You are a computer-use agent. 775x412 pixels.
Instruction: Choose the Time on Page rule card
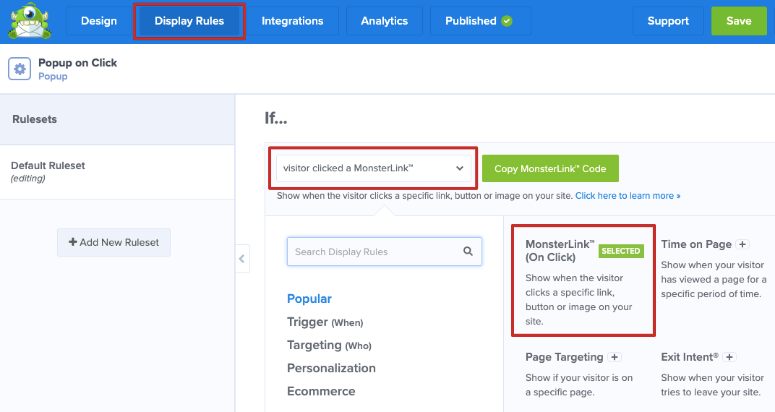(x=714, y=269)
